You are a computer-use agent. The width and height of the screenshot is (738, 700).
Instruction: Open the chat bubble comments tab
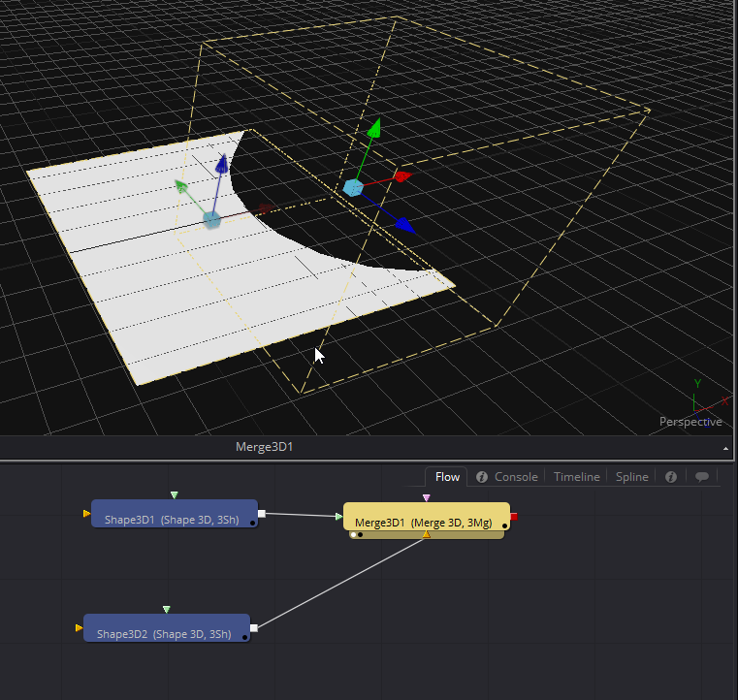point(702,477)
